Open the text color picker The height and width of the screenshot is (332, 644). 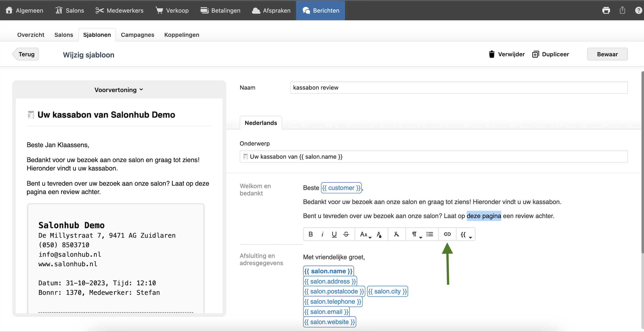(379, 234)
